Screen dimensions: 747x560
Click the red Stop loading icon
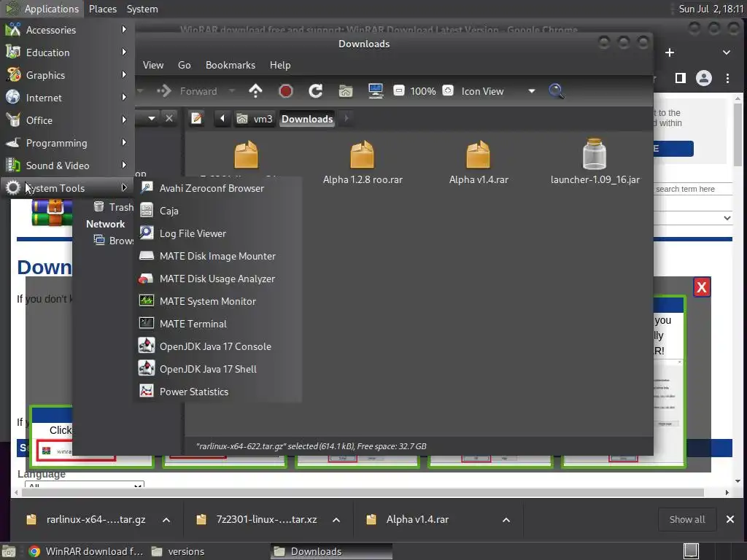pos(285,91)
